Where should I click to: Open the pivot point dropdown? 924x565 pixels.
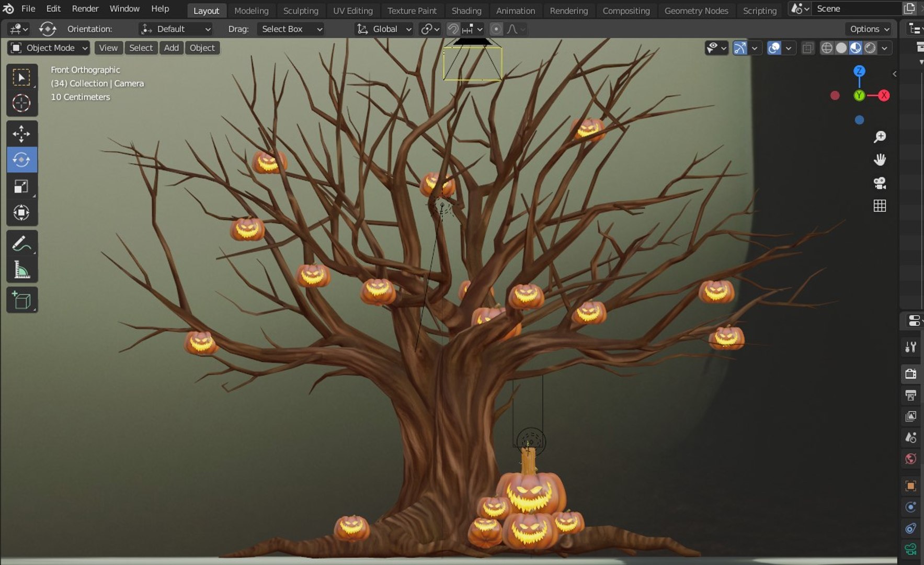[x=430, y=29]
